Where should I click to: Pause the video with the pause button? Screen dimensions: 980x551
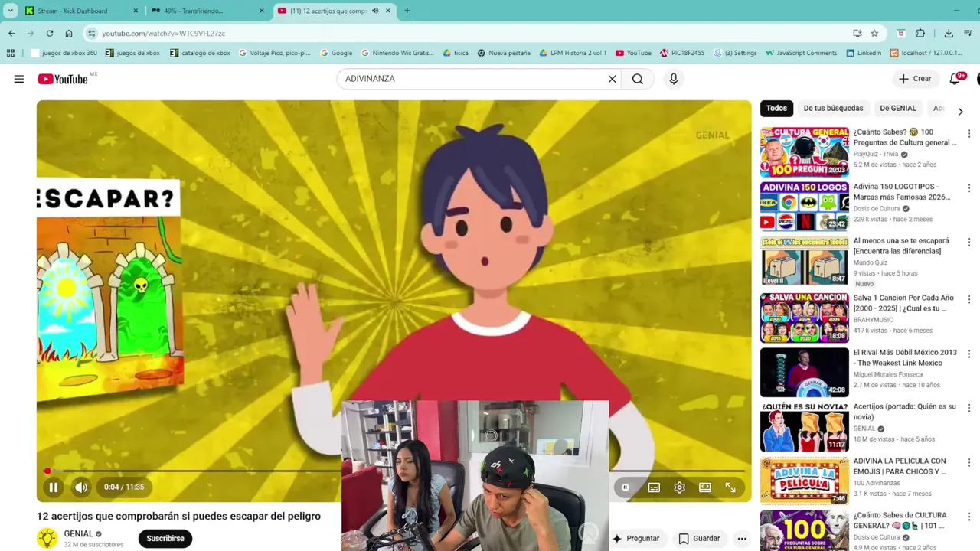54,487
